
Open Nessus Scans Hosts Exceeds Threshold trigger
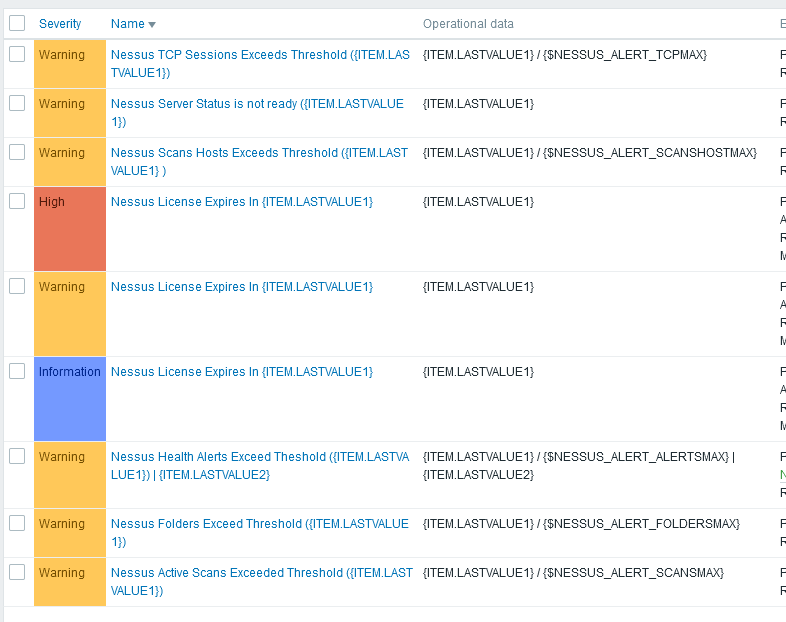click(259, 162)
